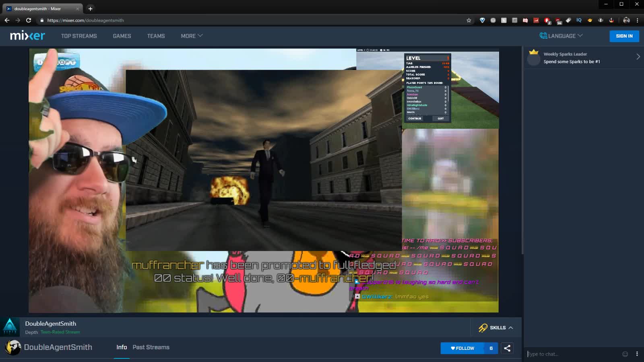Switch to the Info tab
The width and height of the screenshot is (644, 362).
click(122, 347)
